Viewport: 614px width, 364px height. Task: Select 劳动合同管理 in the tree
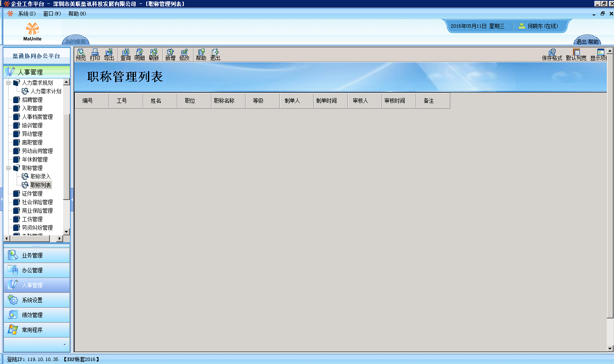[37, 151]
